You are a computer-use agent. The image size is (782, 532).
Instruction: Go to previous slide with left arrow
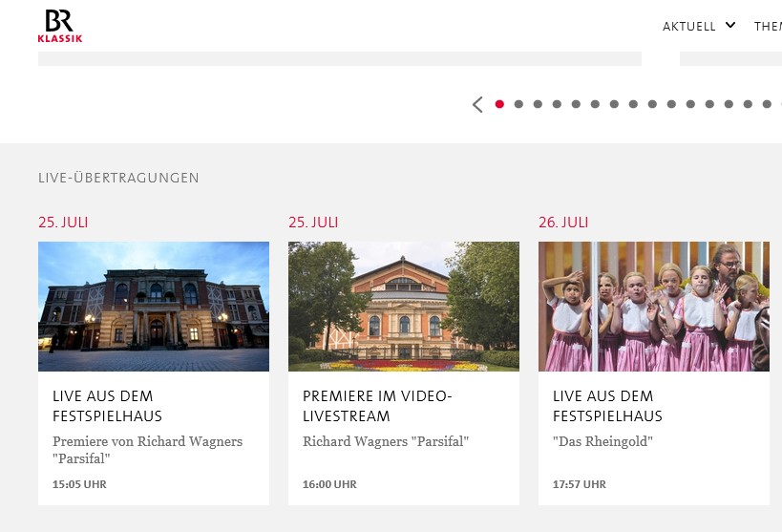(x=477, y=104)
